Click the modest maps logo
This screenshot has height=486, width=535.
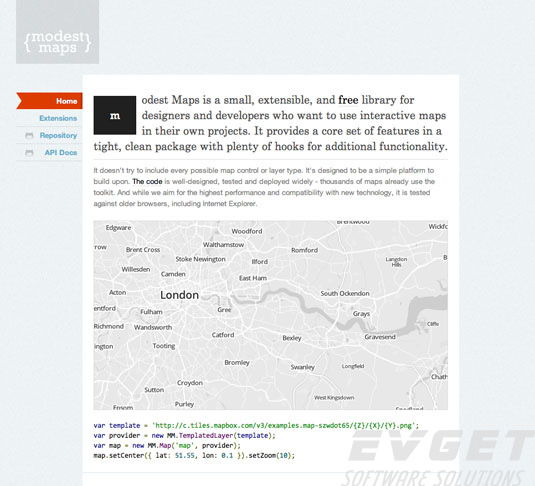point(57,32)
